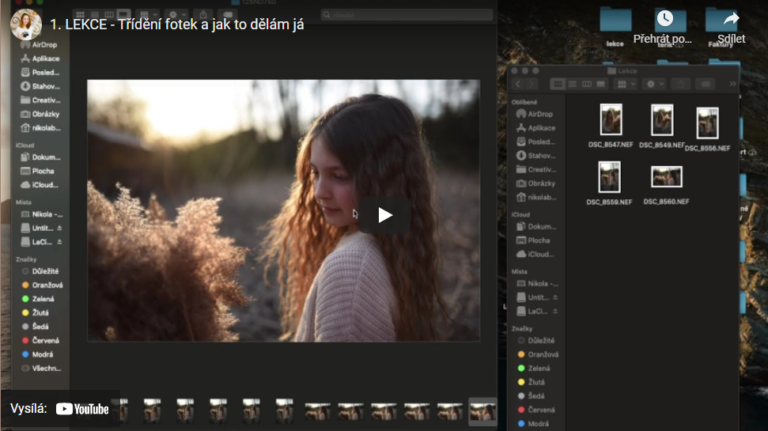Select Aplikace in Lekce window sidebar
The image size is (768, 431).
536,128
